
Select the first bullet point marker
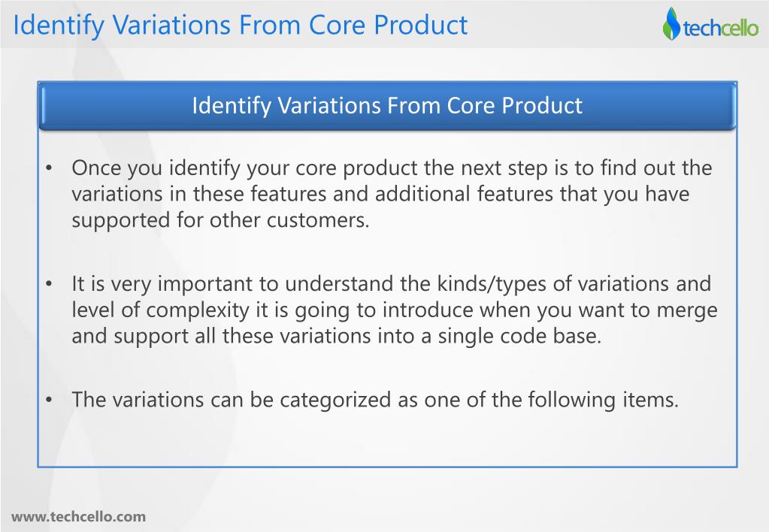point(49,168)
